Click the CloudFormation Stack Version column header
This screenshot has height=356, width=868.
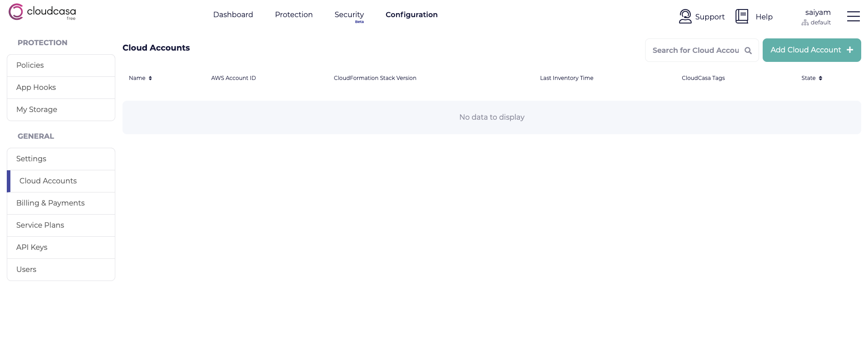pos(375,78)
